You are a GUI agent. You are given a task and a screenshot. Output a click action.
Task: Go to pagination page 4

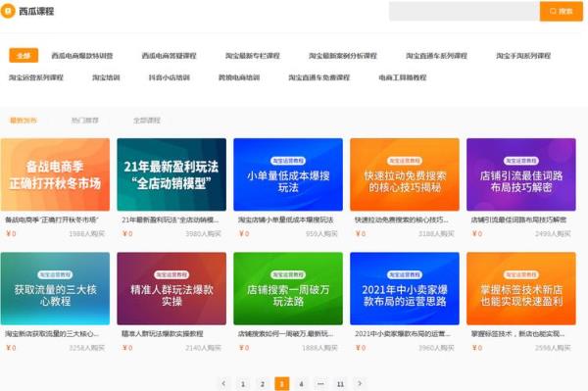[x=301, y=384]
